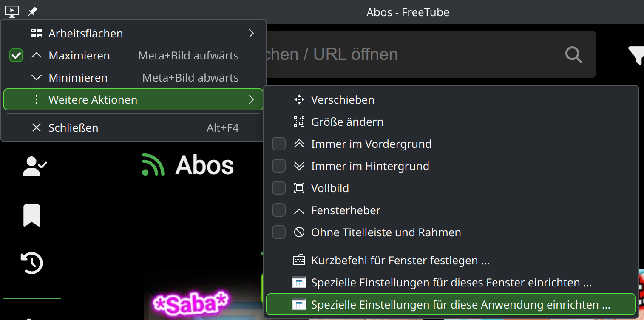This screenshot has width=644, height=320.
Task: Click the three-dot icon of Weitere Aktionen
Action: (37, 100)
